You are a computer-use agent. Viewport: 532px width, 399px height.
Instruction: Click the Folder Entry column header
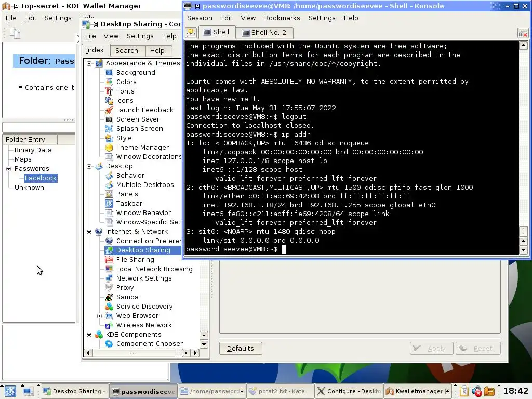point(30,139)
